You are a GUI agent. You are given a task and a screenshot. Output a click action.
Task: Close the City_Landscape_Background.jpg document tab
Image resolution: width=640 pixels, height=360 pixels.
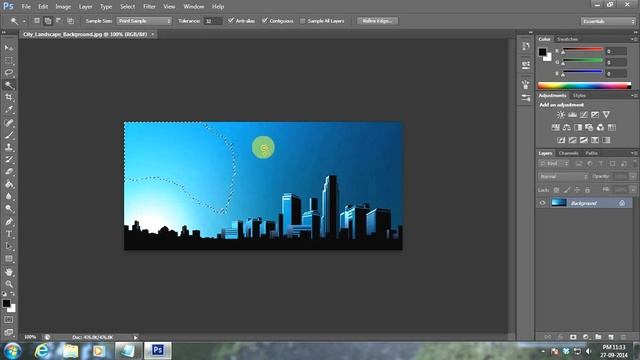153,34
